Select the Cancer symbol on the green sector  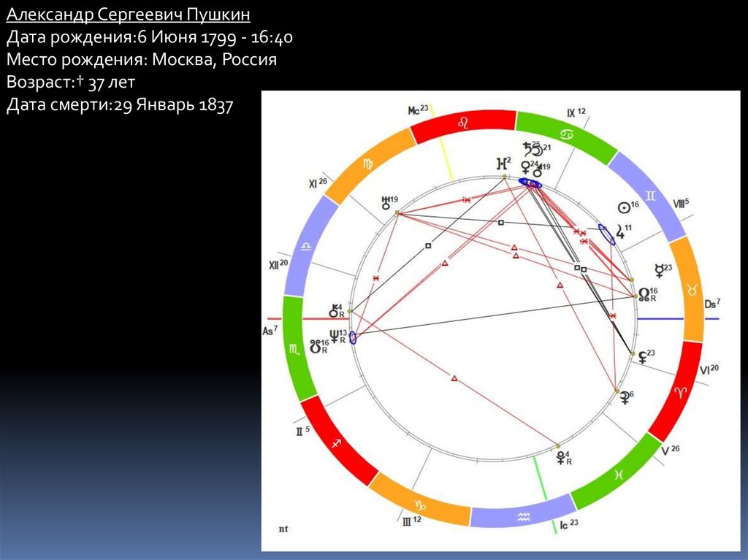[x=566, y=134]
